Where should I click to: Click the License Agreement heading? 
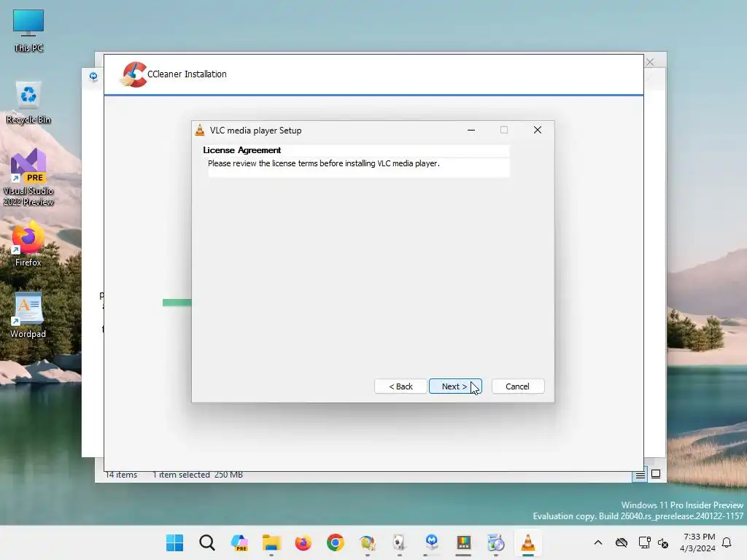point(242,150)
